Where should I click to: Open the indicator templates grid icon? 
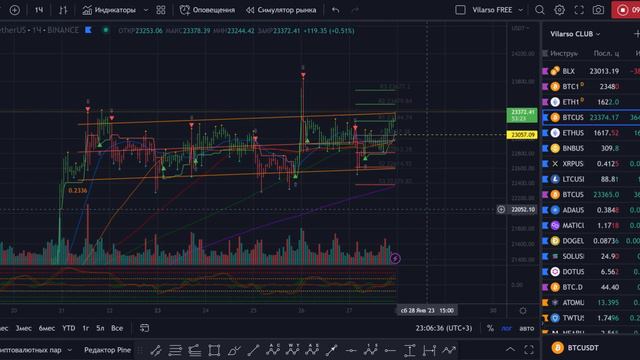161,10
